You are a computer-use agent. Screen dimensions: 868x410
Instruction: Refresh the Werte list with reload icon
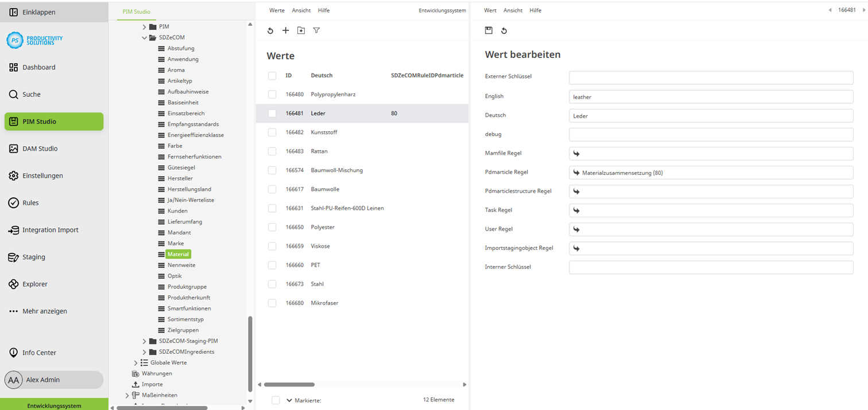[x=270, y=30]
